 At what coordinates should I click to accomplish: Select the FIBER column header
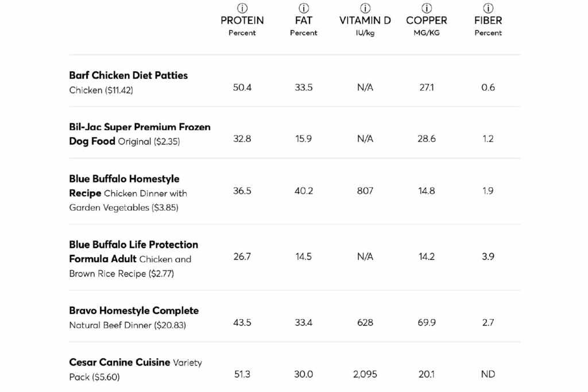[x=488, y=21]
